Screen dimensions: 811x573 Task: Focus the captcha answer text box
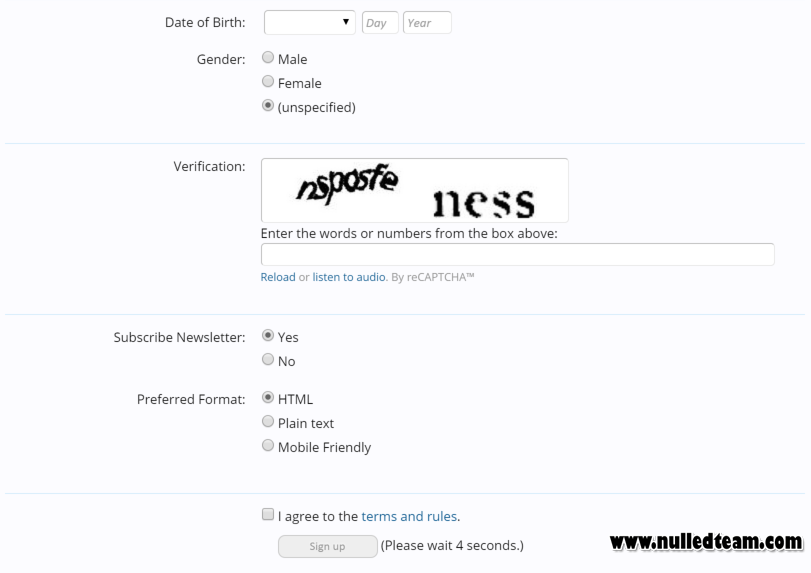[x=518, y=254]
